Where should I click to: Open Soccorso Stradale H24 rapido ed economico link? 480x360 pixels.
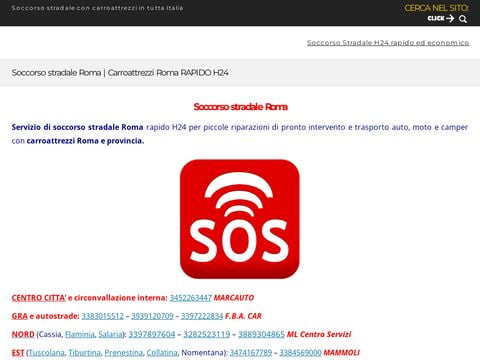click(x=388, y=43)
